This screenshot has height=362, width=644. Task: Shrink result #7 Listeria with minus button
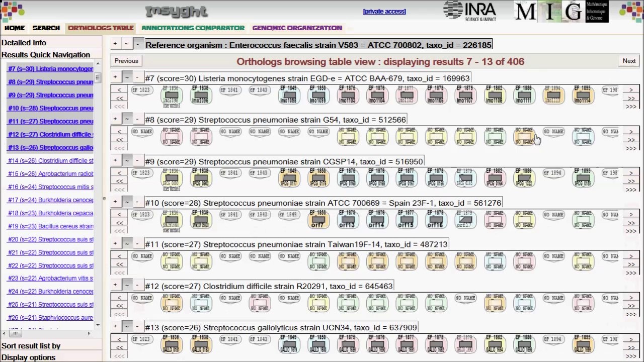[137, 77]
